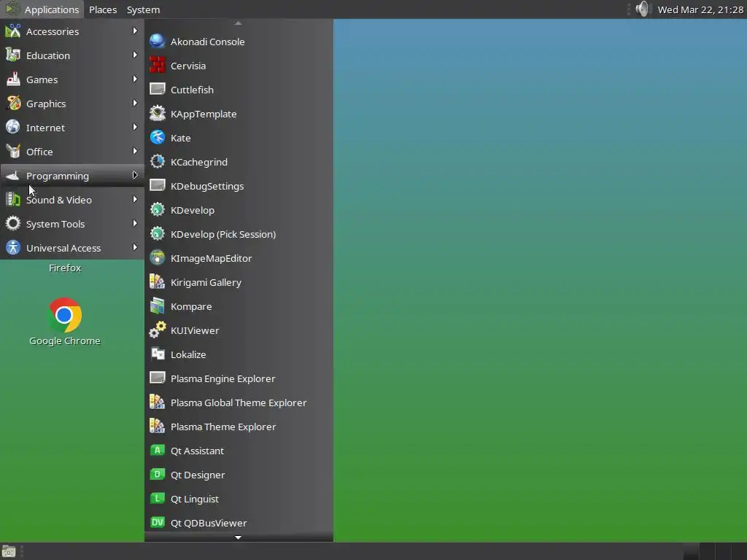Image resolution: width=747 pixels, height=560 pixels.
Task: Click the Qt Linguist icon
Action: pyautogui.click(x=158, y=499)
